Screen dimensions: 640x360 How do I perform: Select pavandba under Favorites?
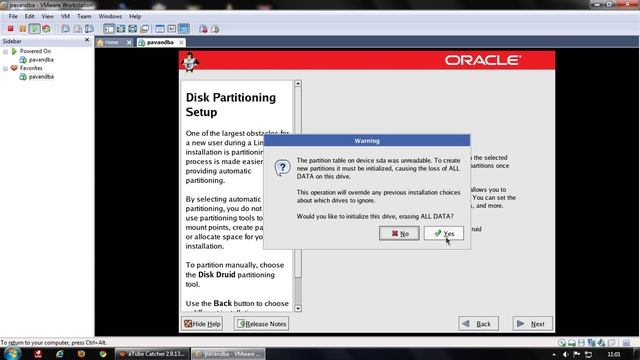click(x=41, y=77)
